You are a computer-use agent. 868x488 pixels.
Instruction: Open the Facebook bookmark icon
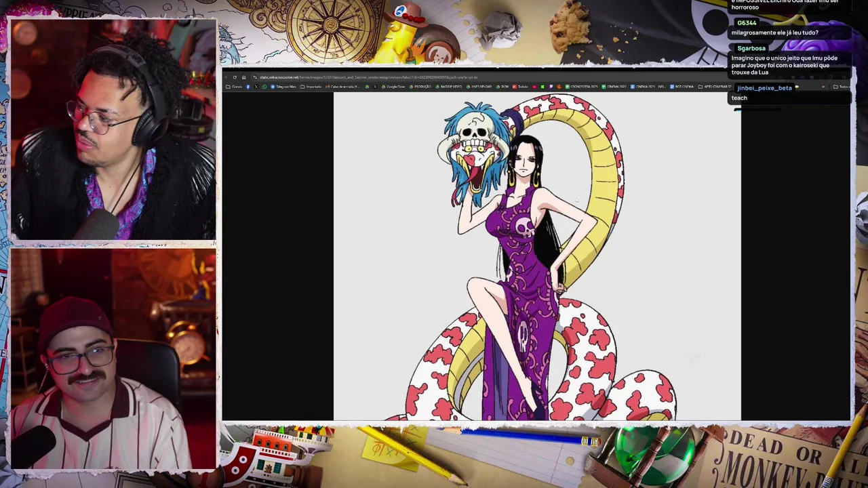pyautogui.click(x=248, y=87)
